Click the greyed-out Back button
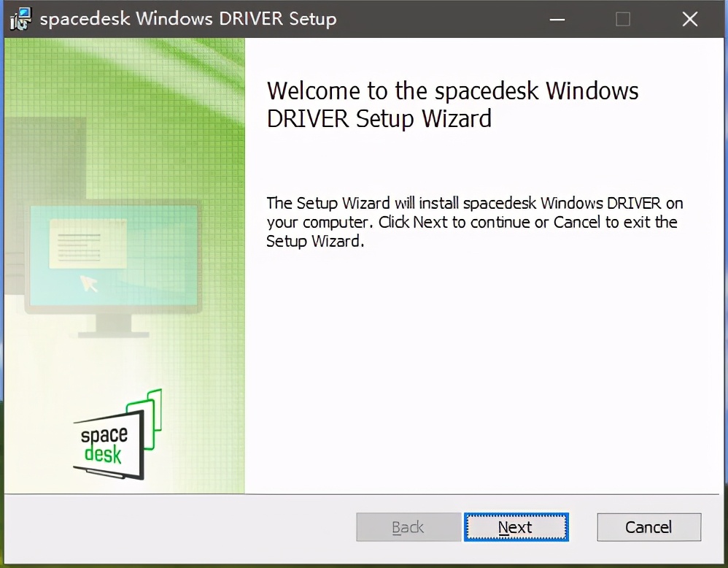Screen dimensions: 728x568 point(408,527)
